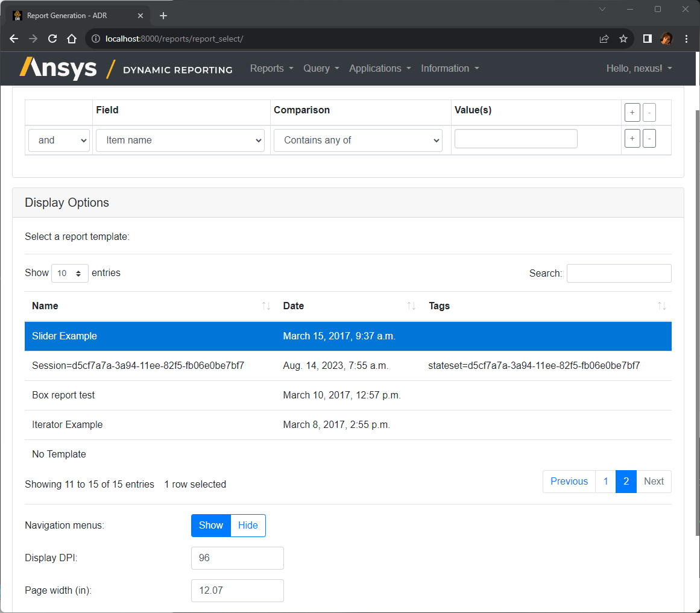Select Hide for navigation menus
700x613 pixels.
[248, 526]
